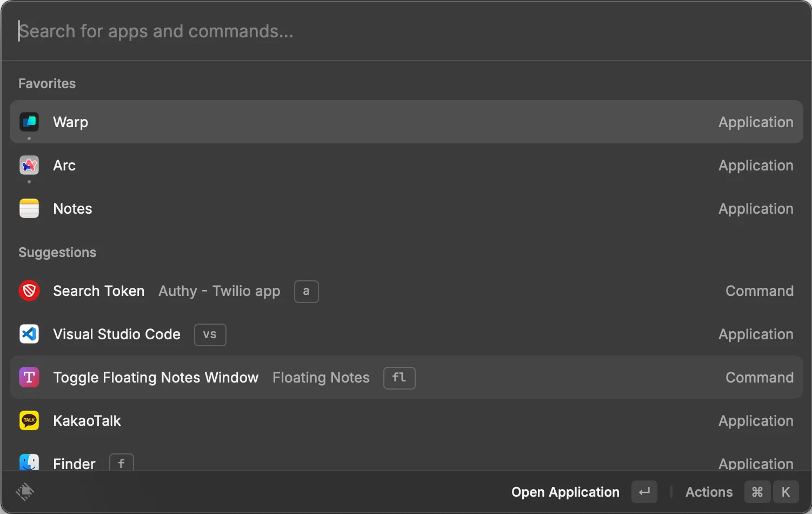Click the K shortcut key badge
This screenshot has height=514, width=812.
click(786, 492)
